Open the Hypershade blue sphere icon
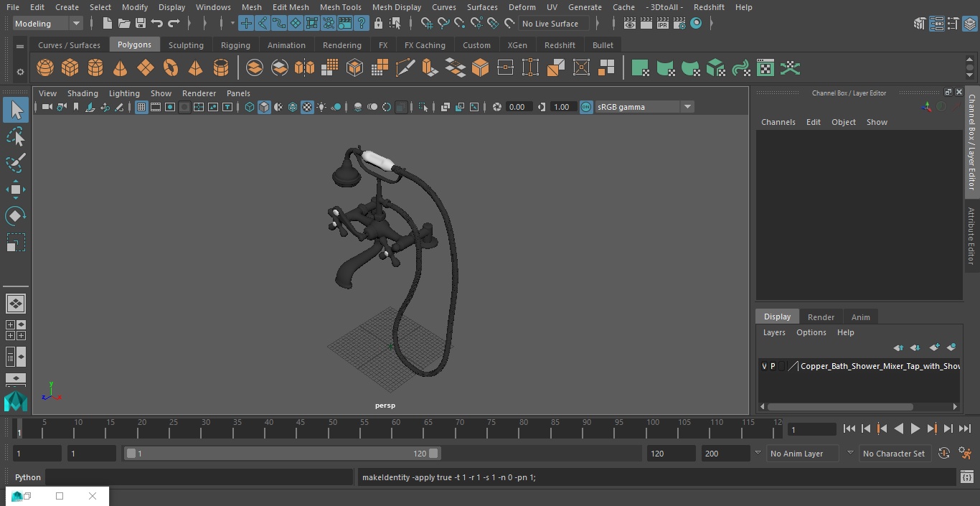Screen dimensions: 980x506 coord(696,24)
